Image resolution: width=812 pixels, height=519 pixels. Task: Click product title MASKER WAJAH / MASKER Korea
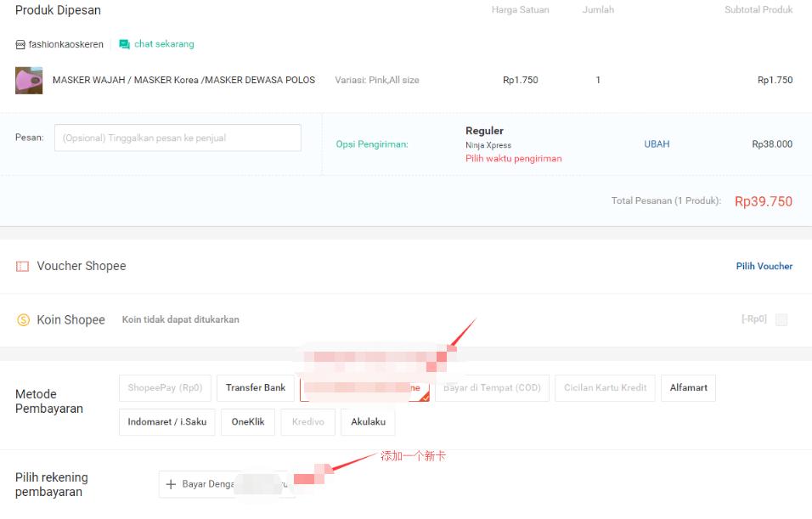point(183,81)
